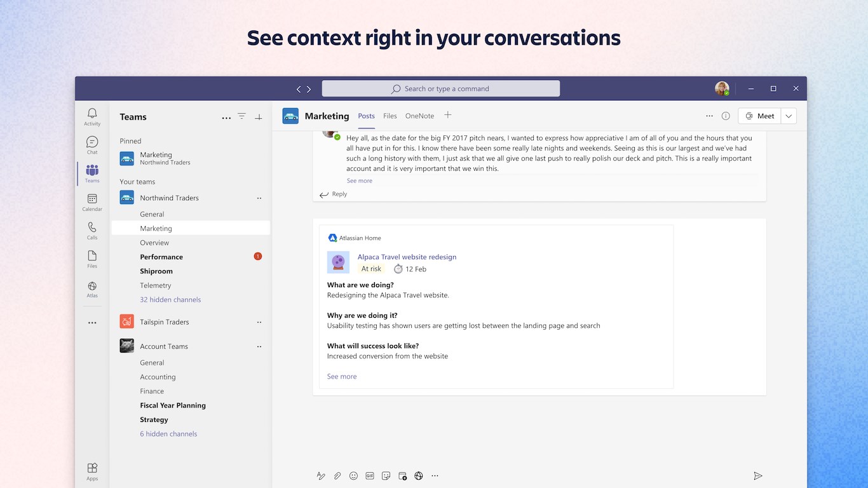Click the sticker icon in compose bar

386,475
